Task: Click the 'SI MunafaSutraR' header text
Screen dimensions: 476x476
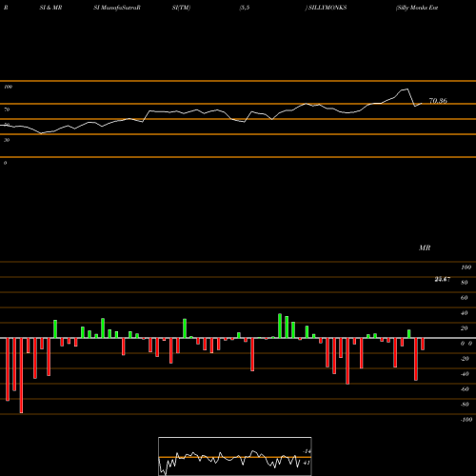Action: 117,8
